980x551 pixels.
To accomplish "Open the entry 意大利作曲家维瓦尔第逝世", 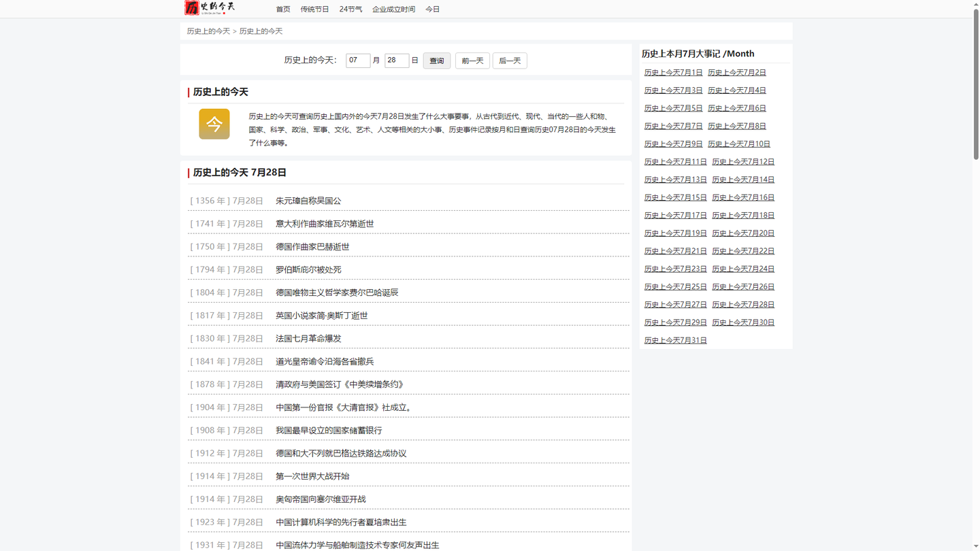I will pyautogui.click(x=325, y=224).
